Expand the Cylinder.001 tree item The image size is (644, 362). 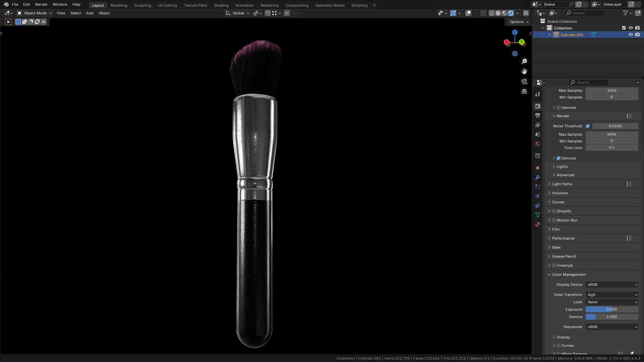[549, 35]
